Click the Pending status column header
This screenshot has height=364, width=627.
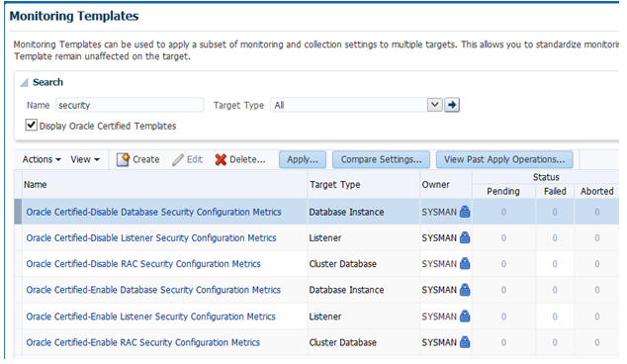coord(503,191)
